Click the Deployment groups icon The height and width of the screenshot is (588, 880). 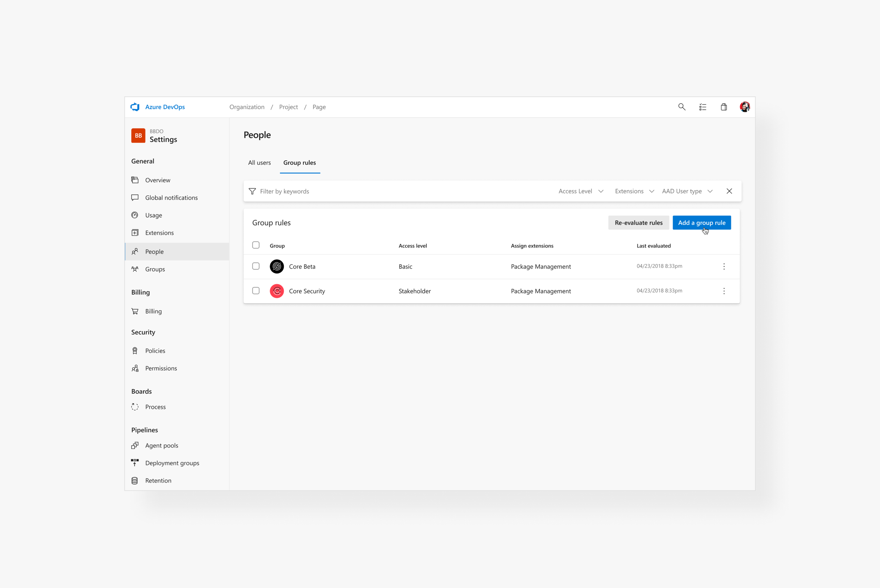tap(135, 463)
